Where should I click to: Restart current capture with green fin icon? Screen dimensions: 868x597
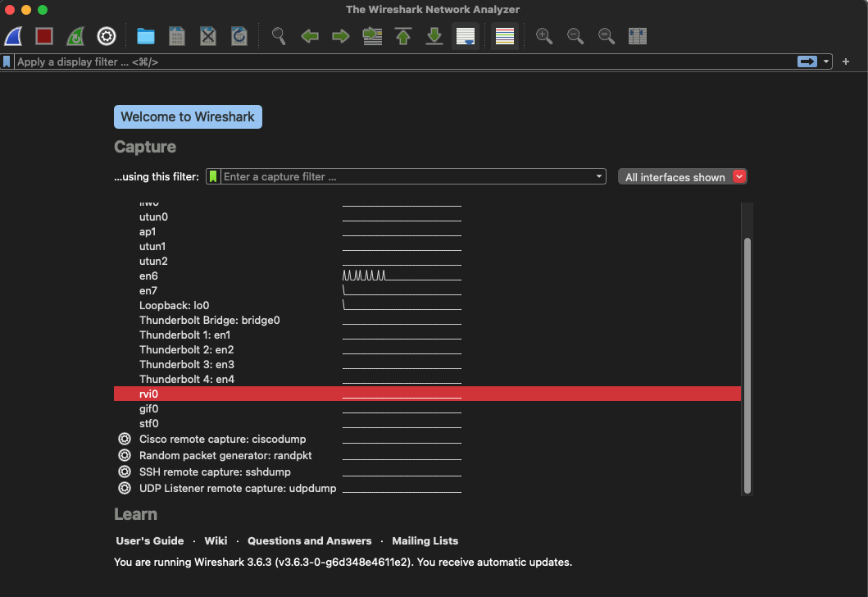point(75,37)
